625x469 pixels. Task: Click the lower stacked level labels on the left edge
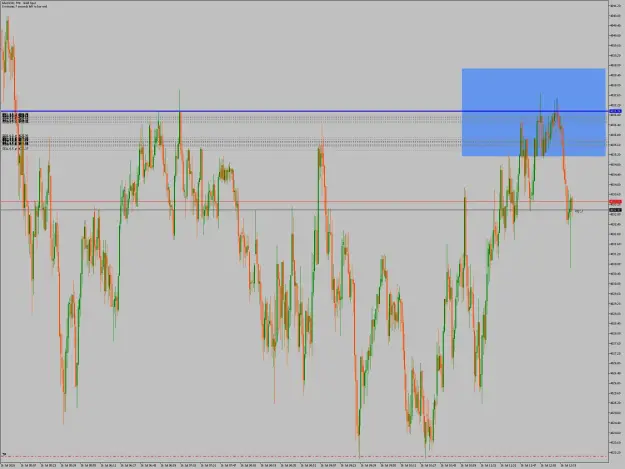[x=15, y=142]
